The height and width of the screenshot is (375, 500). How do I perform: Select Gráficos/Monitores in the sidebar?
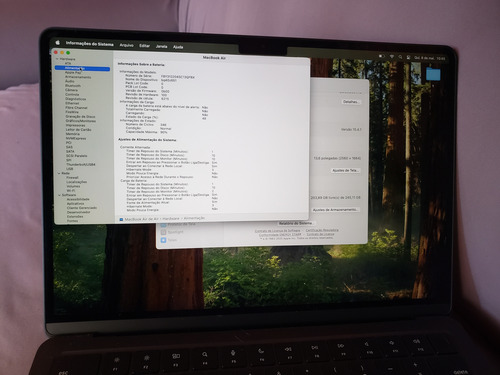click(81, 121)
